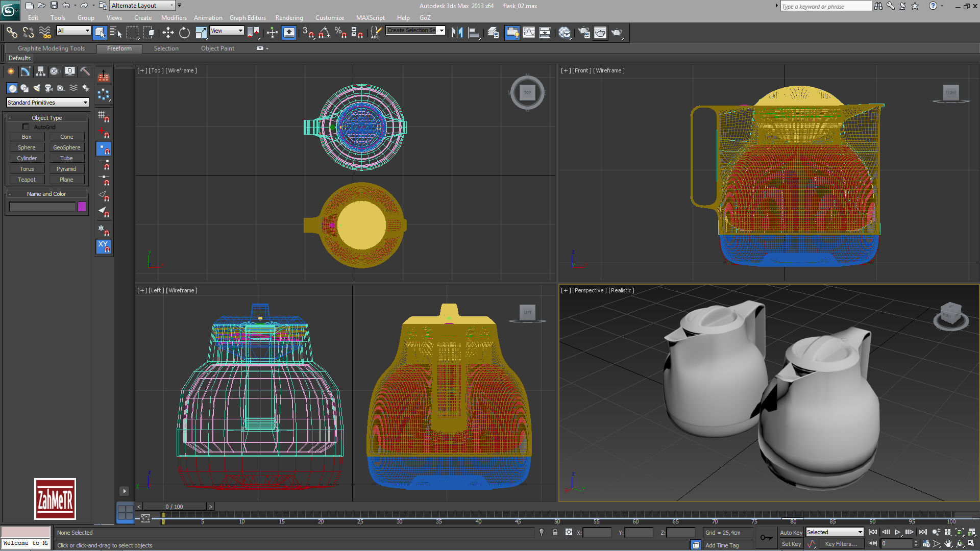Open the Standard Primitives dropdown
980x551 pixels.
tap(47, 103)
